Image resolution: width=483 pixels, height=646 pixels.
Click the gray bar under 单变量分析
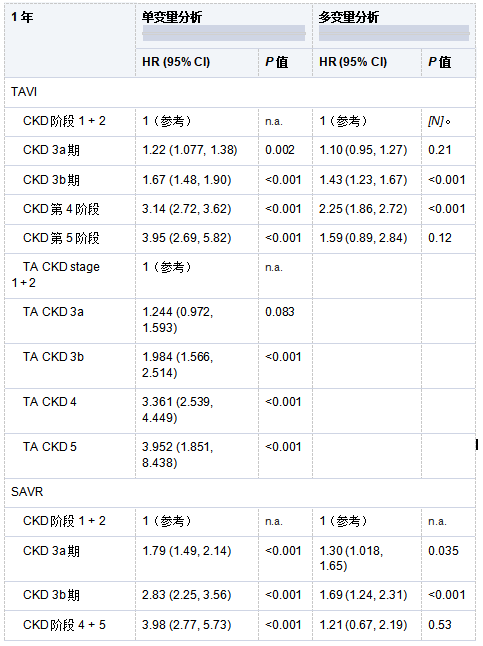pyautogui.click(x=224, y=33)
